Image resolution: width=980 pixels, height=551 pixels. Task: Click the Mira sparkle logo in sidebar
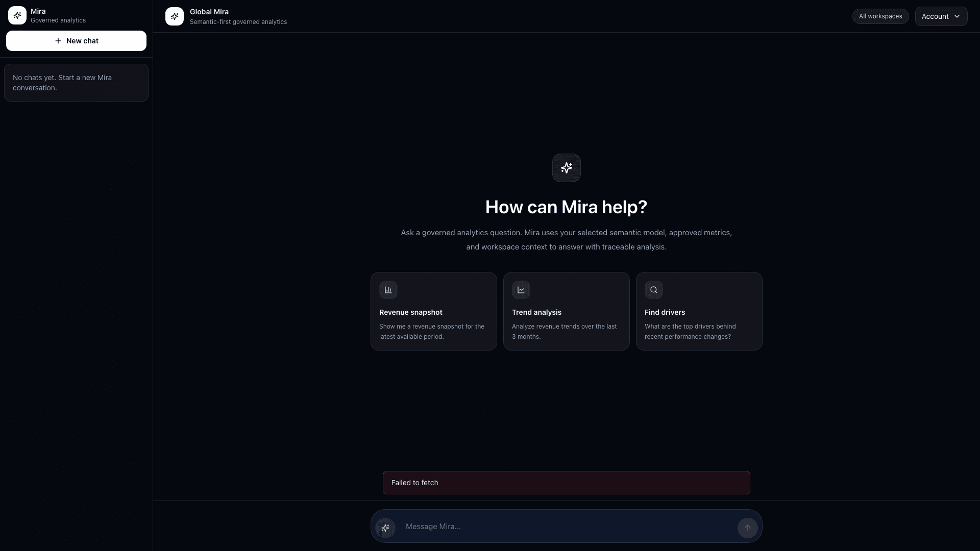click(x=17, y=15)
